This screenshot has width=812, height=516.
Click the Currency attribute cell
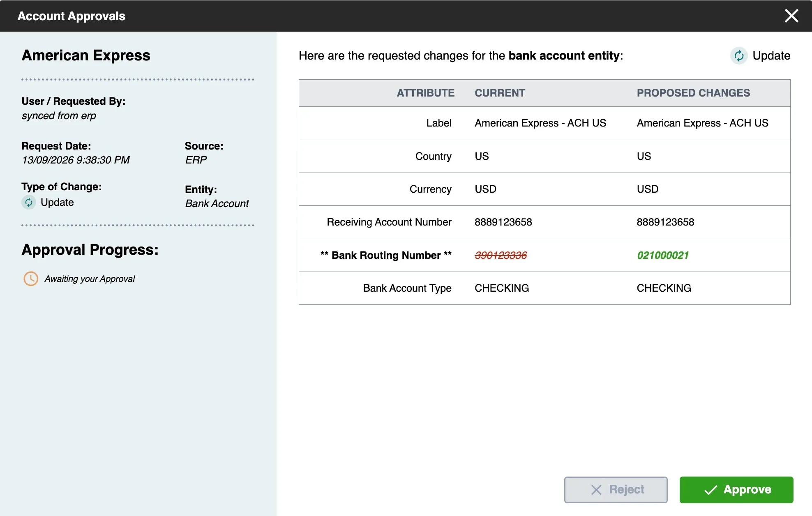430,189
